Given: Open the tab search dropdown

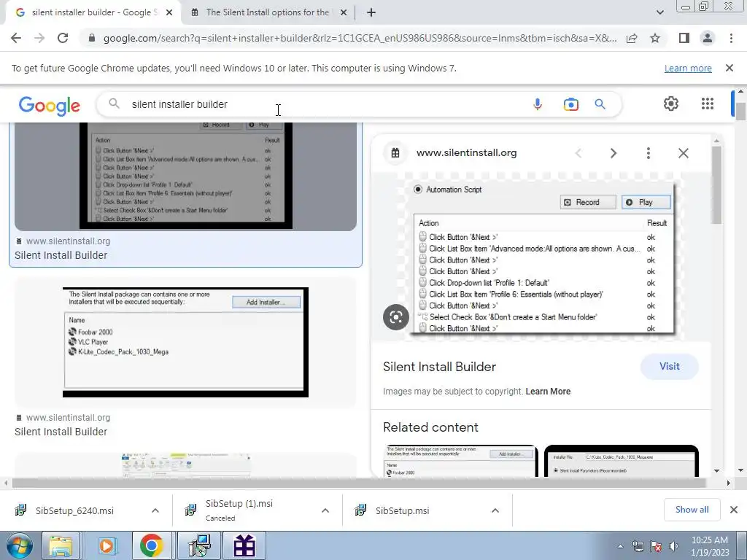Looking at the screenshot, I should [659, 13].
